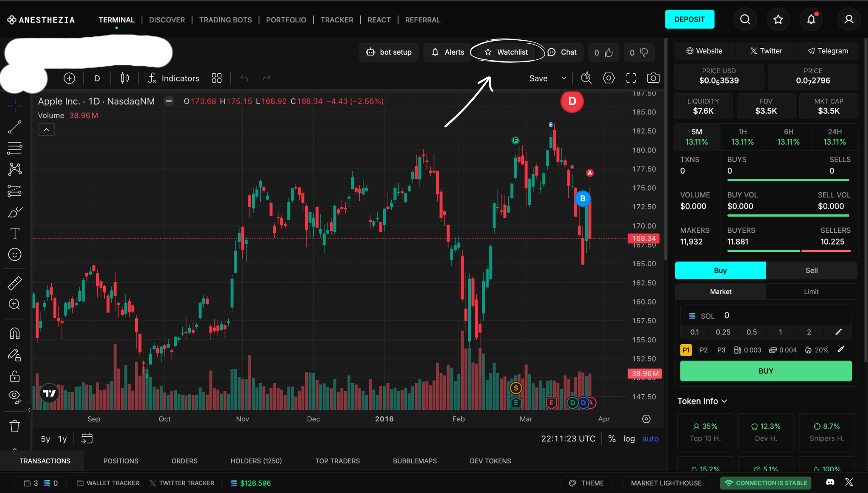This screenshot has height=493, width=868.
Task: Select the Text tool in sidebar
Action: point(14,233)
